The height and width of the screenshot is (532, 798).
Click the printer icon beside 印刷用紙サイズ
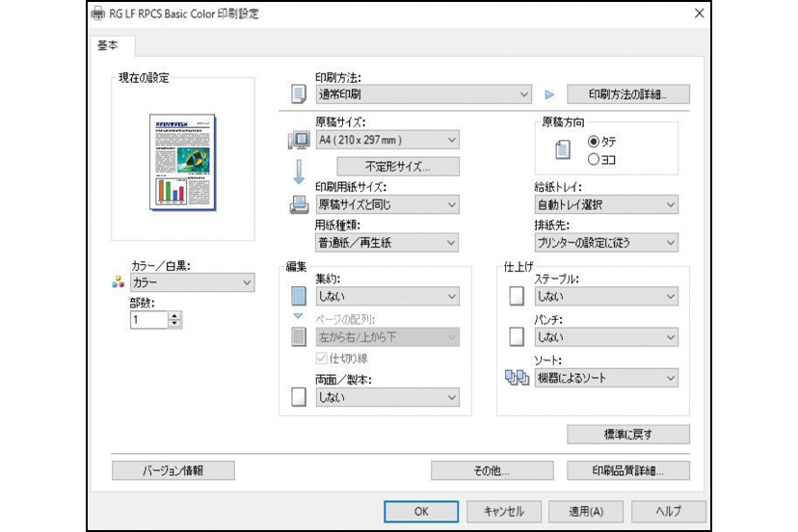tap(299, 204)
